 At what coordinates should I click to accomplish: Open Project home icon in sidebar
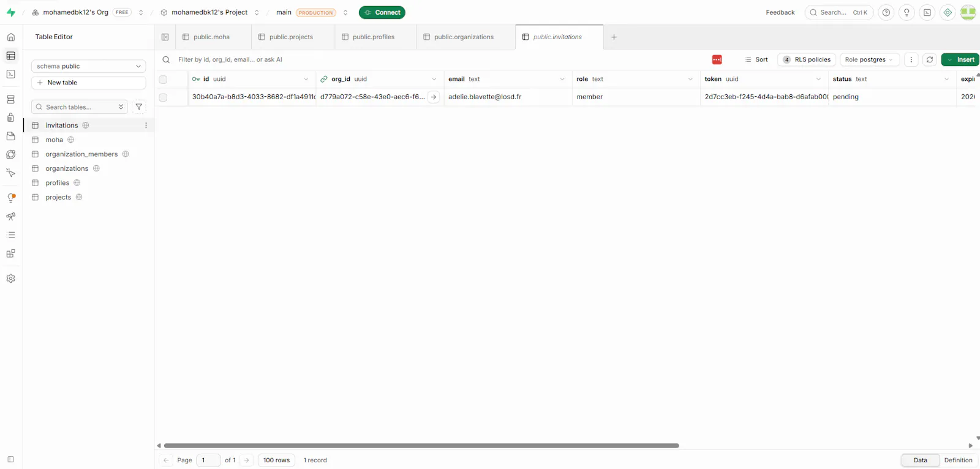pos(11,37)
